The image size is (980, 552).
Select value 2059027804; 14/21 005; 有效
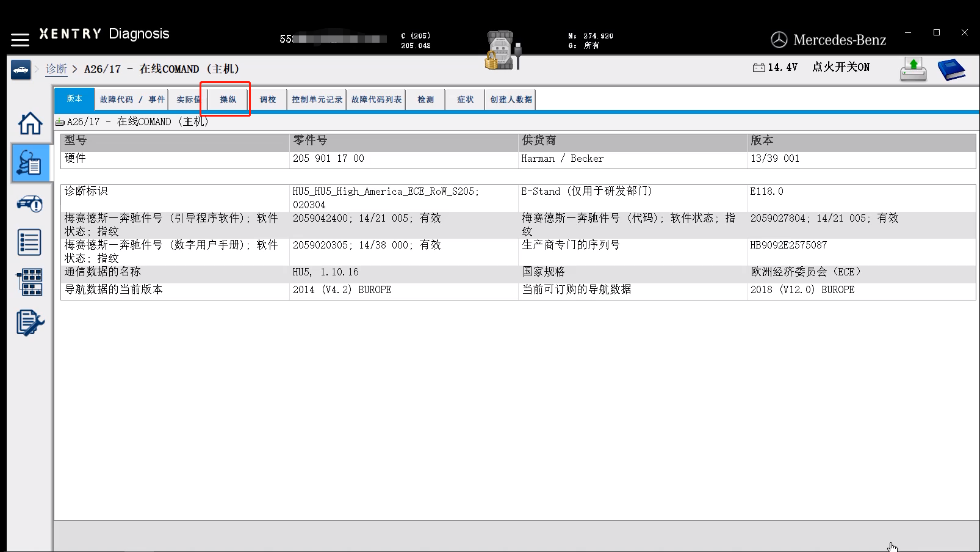pos(824,219)
